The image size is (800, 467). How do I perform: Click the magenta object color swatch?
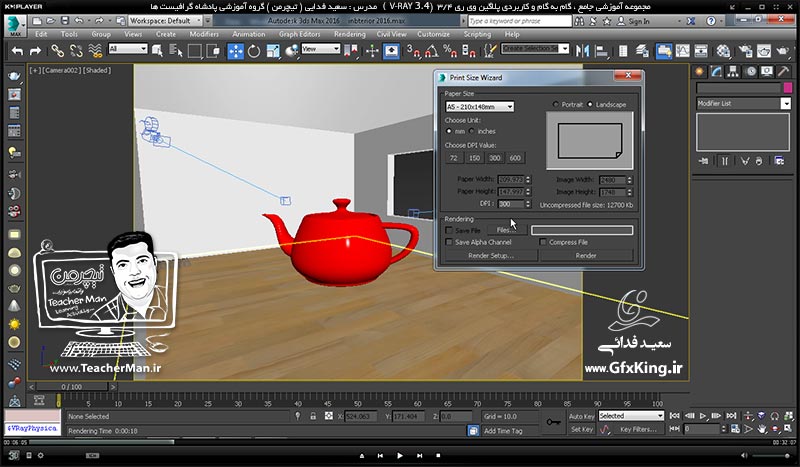pyautogui.click(x=788, y=88)
